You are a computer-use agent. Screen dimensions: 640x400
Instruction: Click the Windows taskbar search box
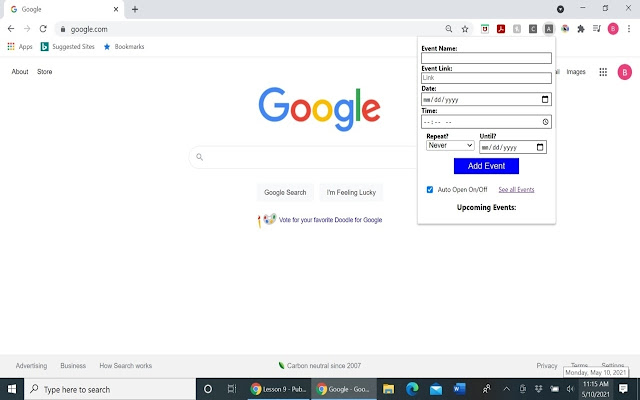point(110,389)
